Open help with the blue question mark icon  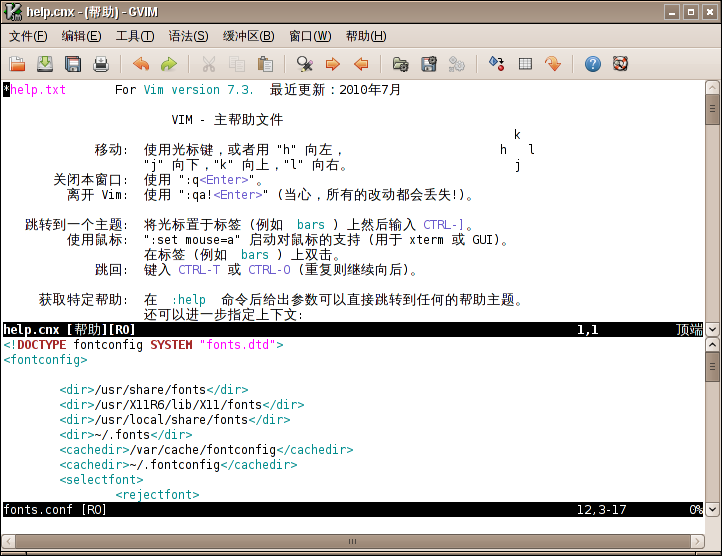coord(593,64)
